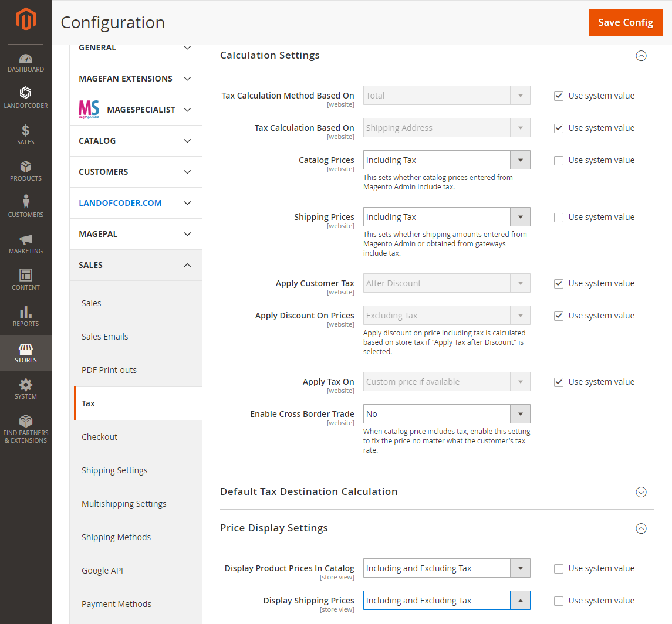Image resolution: width=672 pixels, height=624 pixels.
Task: Collapse the Calculation Settings section
Action: tap(641, 55)
